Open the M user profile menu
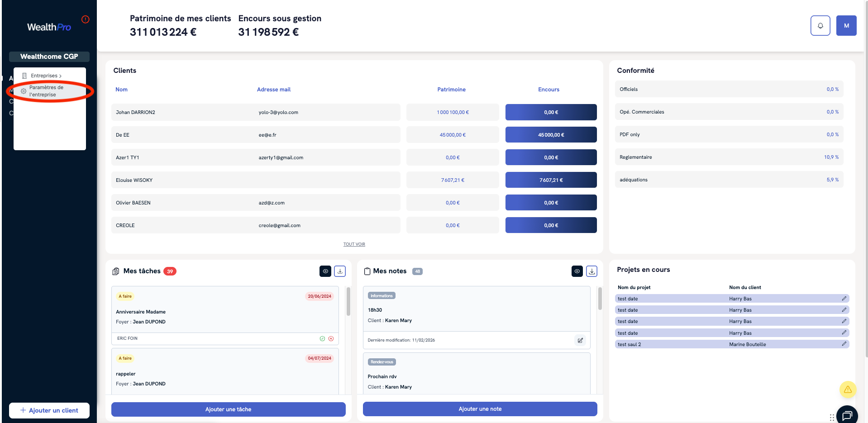 (846, 26)
